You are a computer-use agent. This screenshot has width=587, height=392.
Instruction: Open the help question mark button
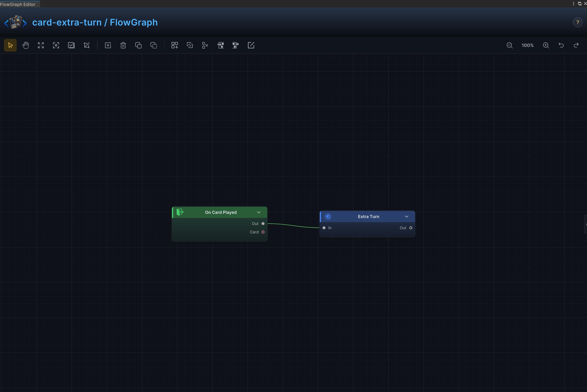578,23
